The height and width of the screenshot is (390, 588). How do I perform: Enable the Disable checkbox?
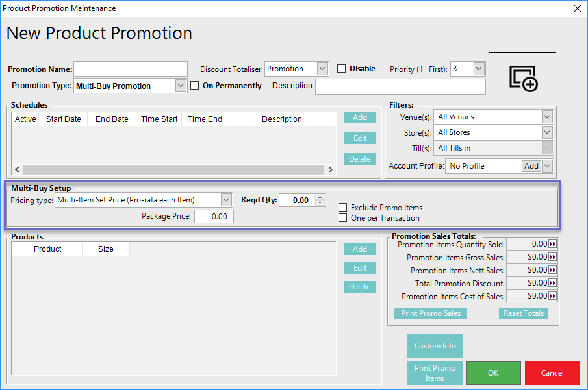point(342,69)
